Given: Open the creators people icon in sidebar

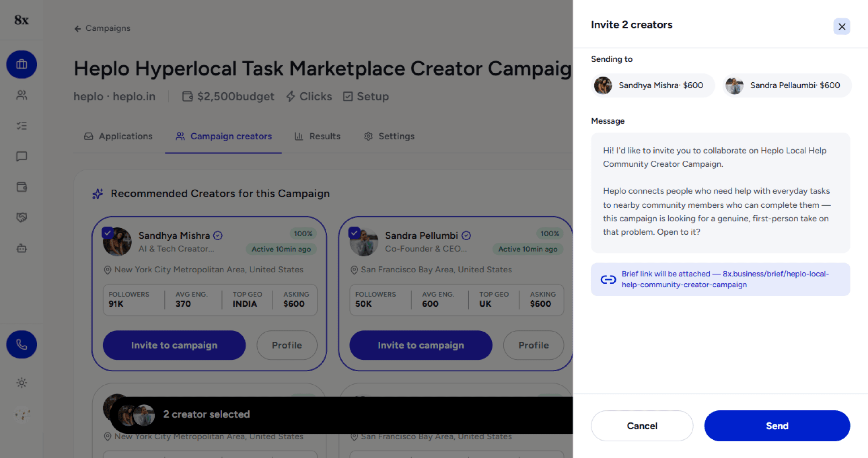Looking at the screenshot, I should pos(21,95).
